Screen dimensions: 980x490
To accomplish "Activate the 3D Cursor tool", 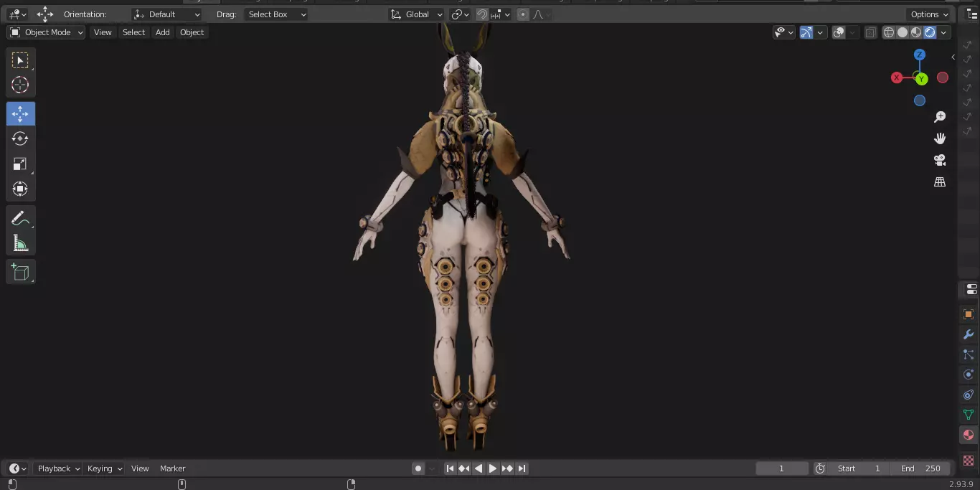I will click(x=20, y=85).
